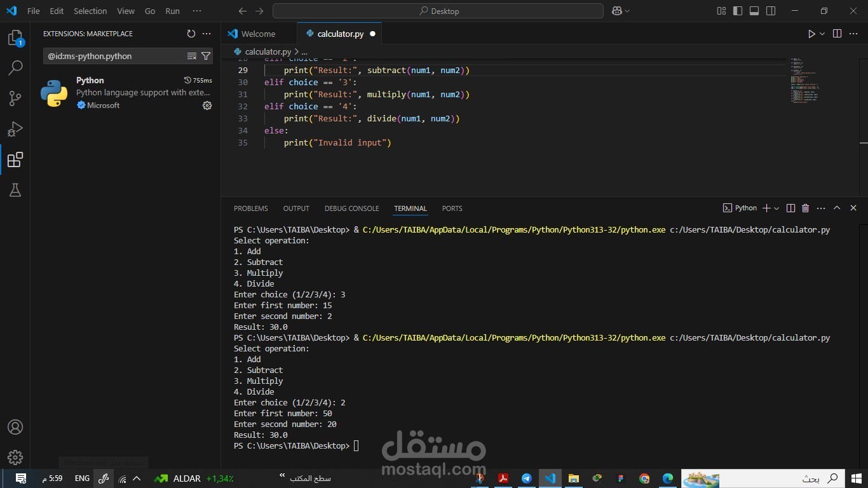The height and width of the screenshot is (488, 868).
Task: Open the Accounts icon in activity bar
Action: (x=15, y=427)
